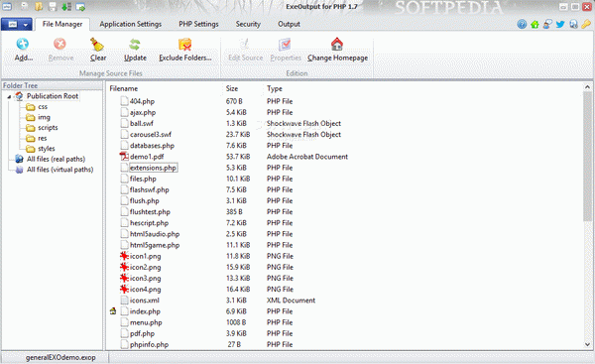Open the user forum chat icon
The image size is (595, 364).
(547, 25)
